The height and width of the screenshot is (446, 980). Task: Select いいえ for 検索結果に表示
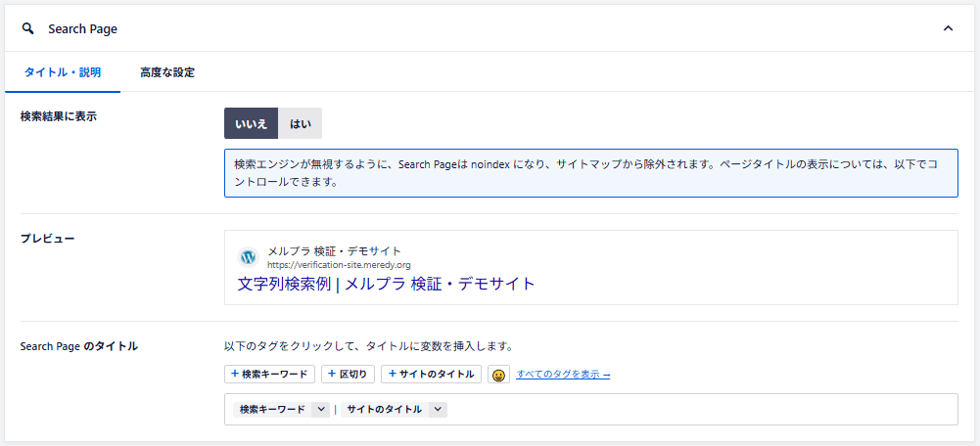252,123
